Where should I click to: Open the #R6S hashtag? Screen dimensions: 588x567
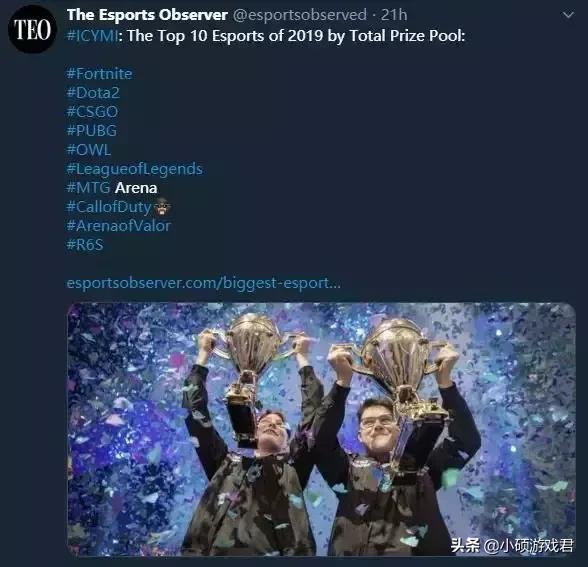pyautogui.click(x=85, y=245)
